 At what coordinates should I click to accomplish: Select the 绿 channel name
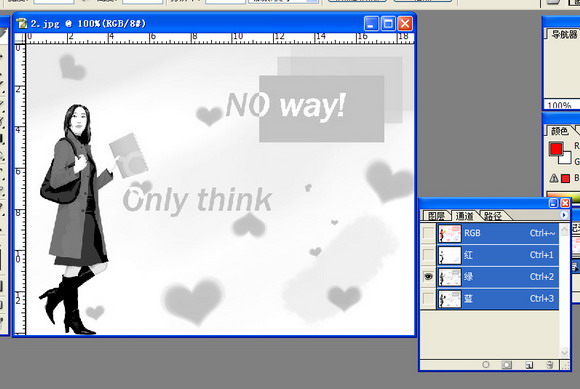point(468,277)
